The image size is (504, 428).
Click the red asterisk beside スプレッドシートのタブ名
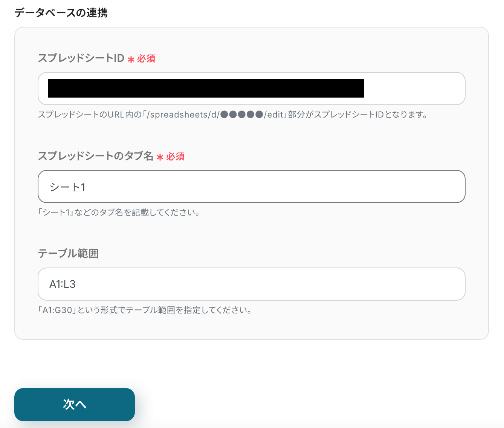tap(160, 157)
